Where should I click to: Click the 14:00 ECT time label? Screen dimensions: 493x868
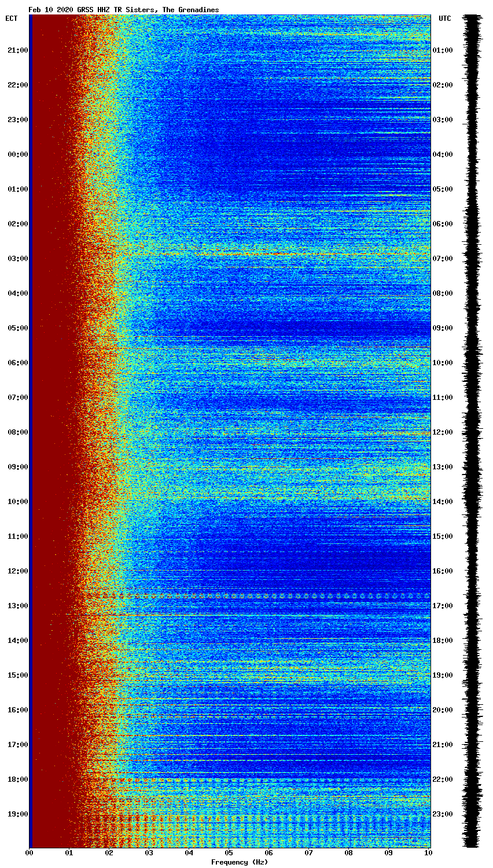(x=17, y=641)
